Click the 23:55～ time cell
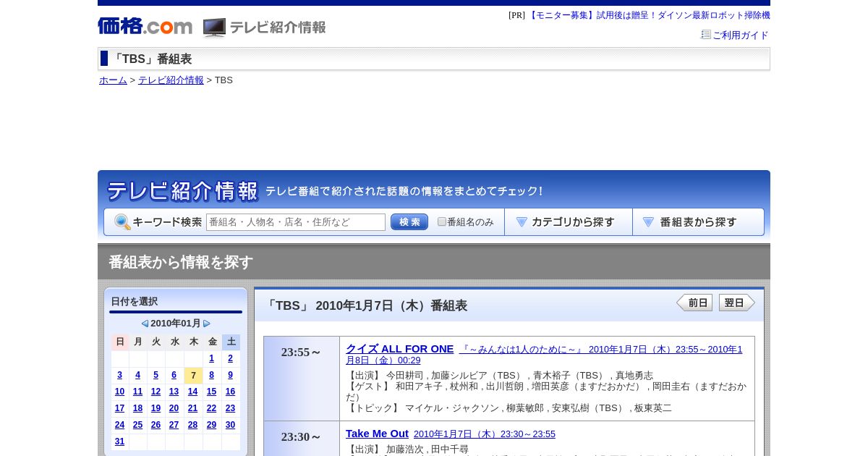Image resolution: width=868 pixels, height=456 pixels. (x=302, y=379)
